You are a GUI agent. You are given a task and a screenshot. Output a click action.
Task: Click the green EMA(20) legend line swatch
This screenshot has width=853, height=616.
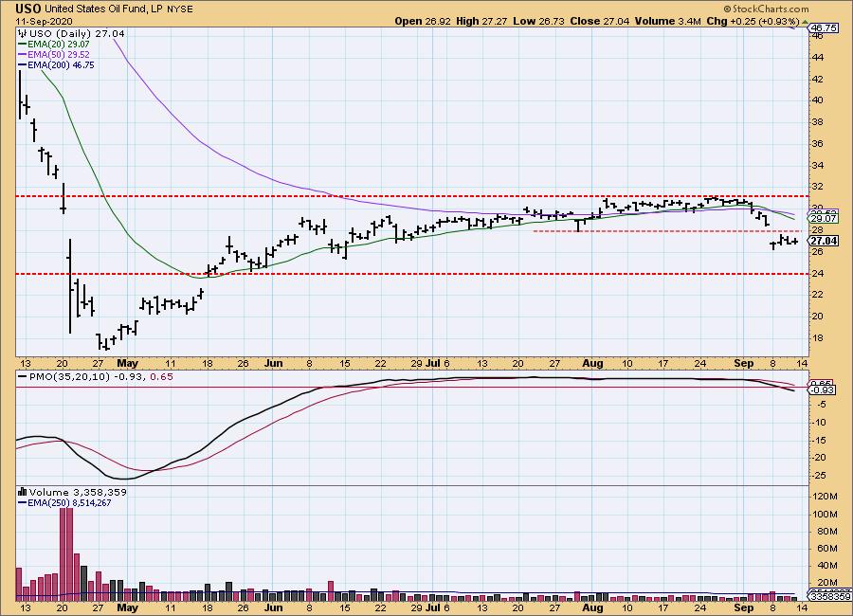tap(23, 45)
